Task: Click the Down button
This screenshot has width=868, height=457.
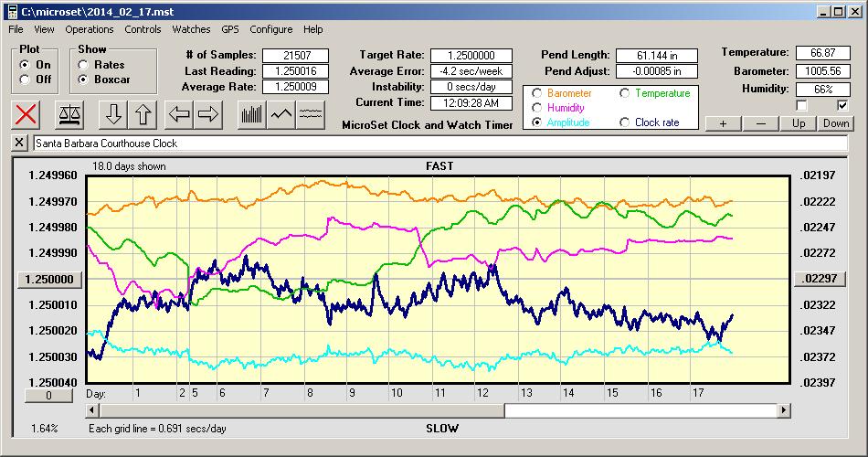Action: (x=836, y=123)
